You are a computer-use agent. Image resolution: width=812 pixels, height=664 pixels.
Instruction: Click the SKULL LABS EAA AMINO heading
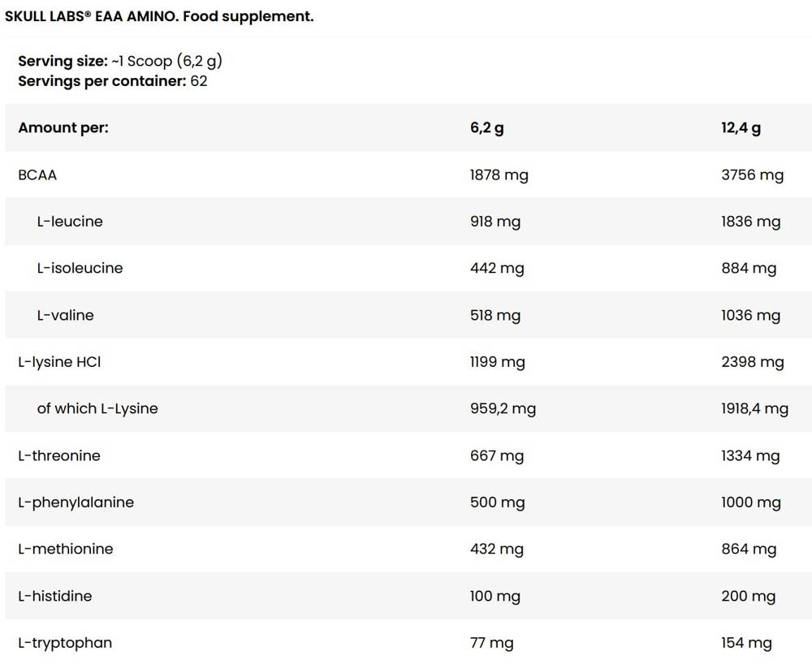(x=159, y=16)
